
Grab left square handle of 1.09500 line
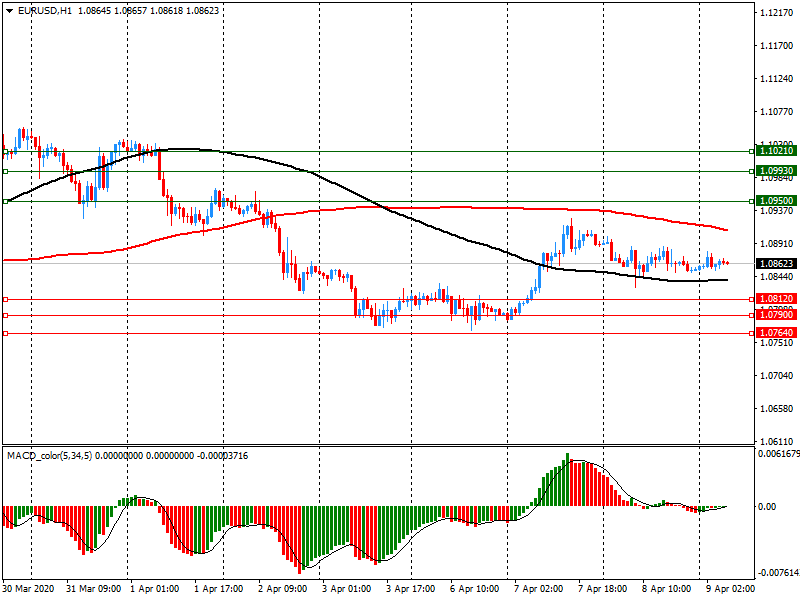pyautogui.click(x=6, y=201)
